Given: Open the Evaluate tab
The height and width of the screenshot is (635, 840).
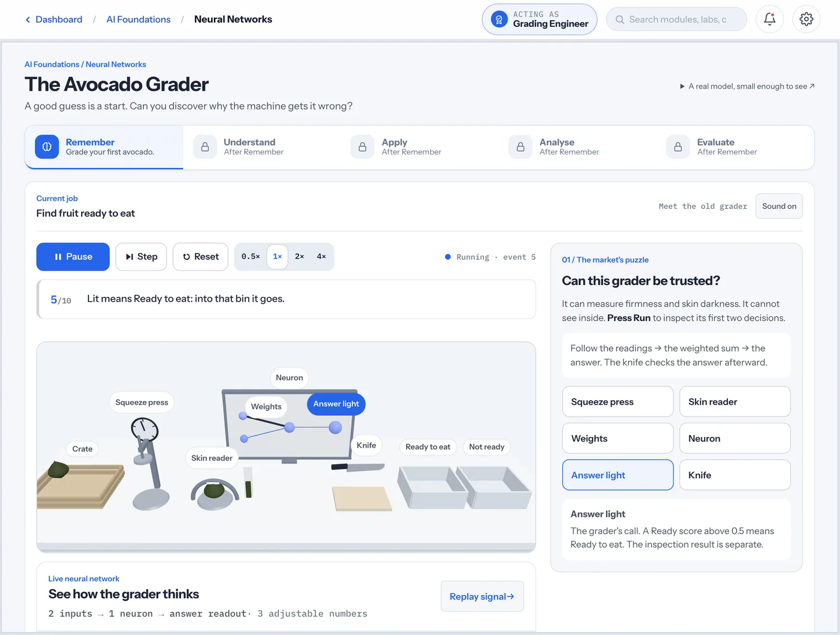Looking at the screenshot, I should click(735, 147).
